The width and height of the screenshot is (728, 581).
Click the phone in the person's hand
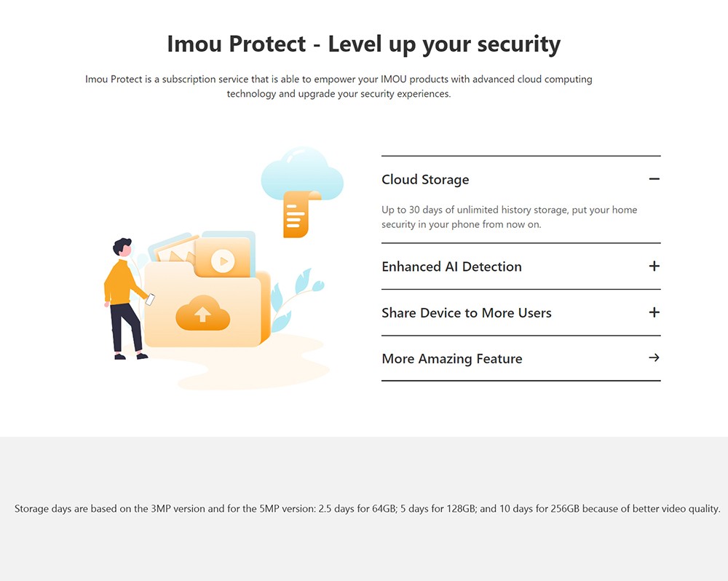click(x=151, y=299)
